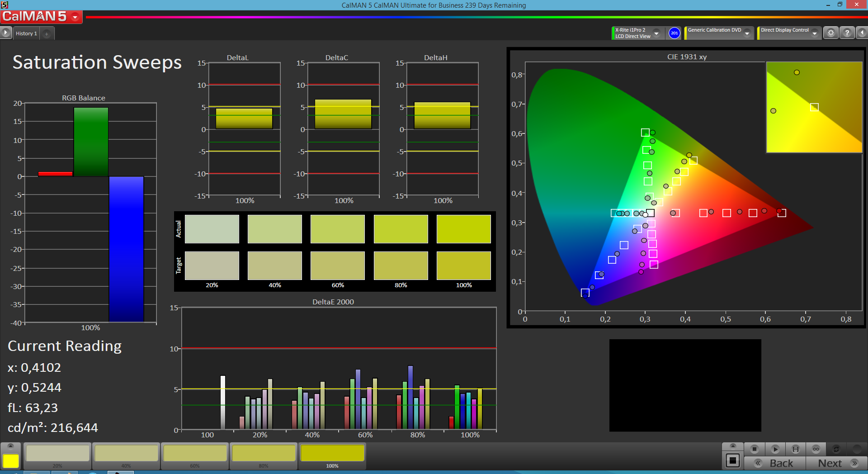Click the left-arrow panel collapse icon
The height and width of the screenshot is (474, 868).
coord(862,33)
